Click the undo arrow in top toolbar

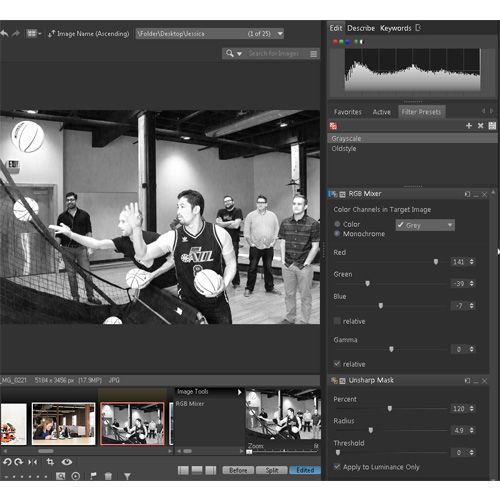coord(5,34)
